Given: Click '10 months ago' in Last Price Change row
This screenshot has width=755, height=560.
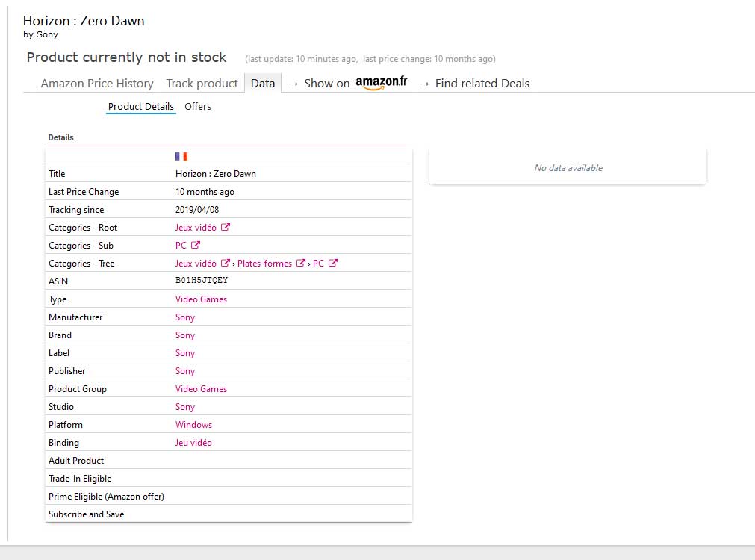Looking at the screenshot, I should 205,192.
